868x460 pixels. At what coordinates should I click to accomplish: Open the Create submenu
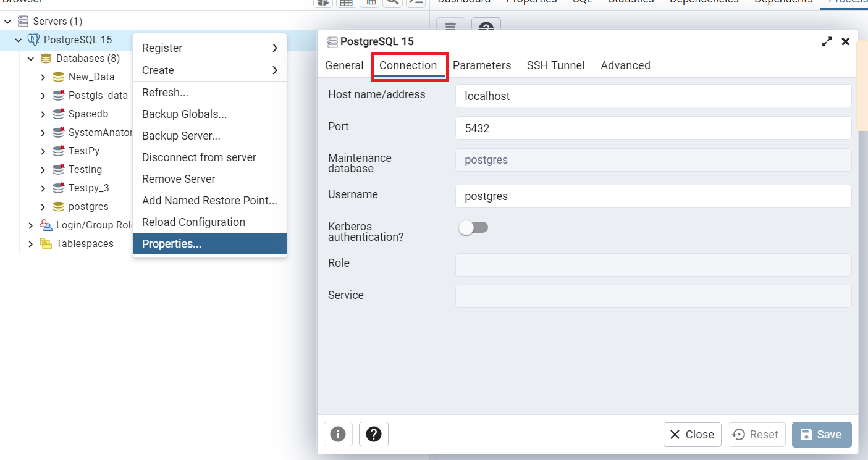[x=209, y=70]
